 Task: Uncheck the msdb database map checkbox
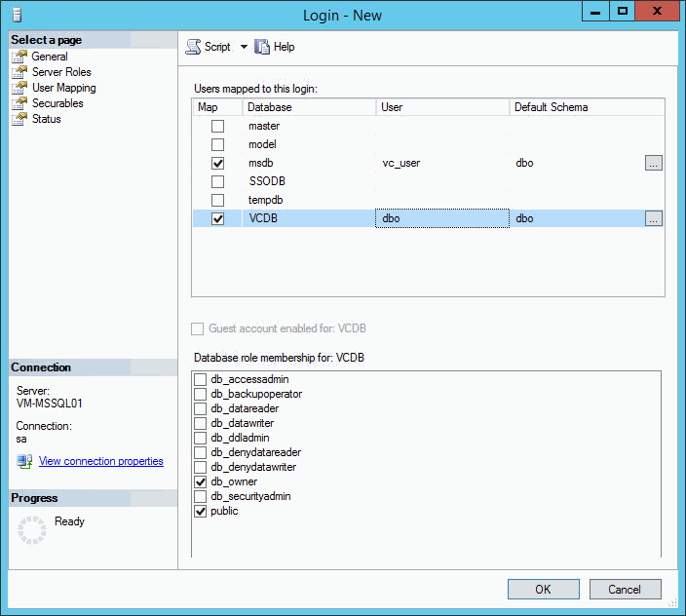point(217,164)
